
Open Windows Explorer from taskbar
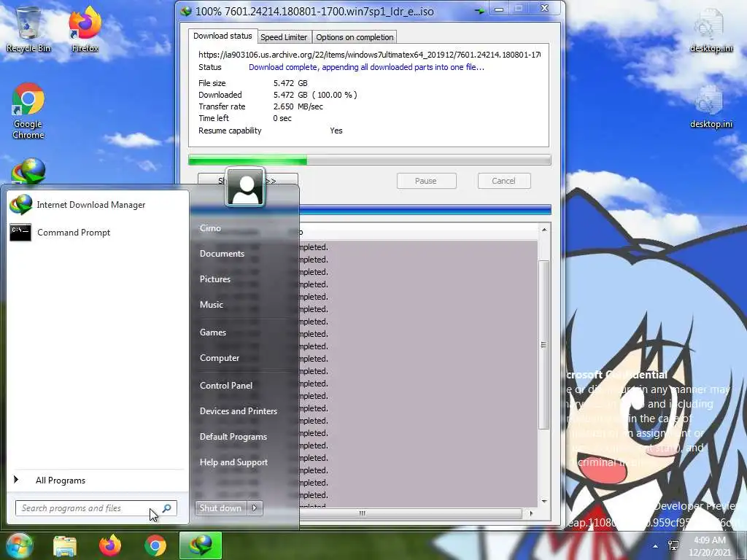pyautogui.click(x=64, y=546)
